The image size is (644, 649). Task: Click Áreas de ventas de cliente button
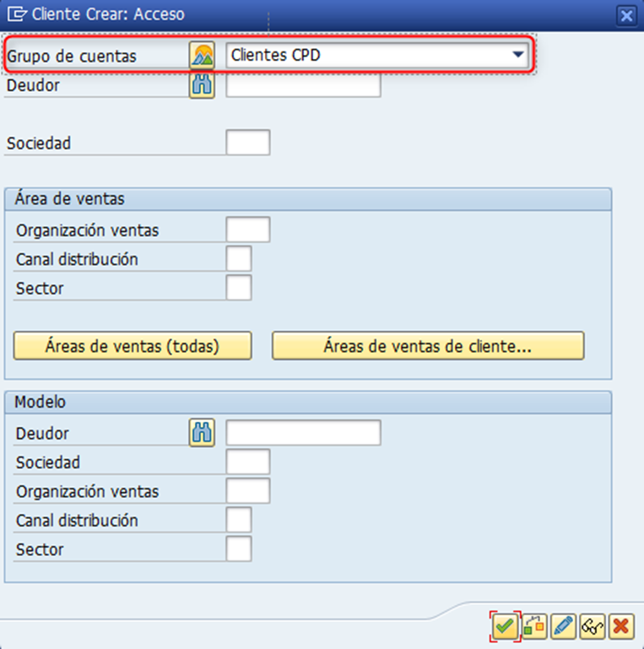(428, 346)
